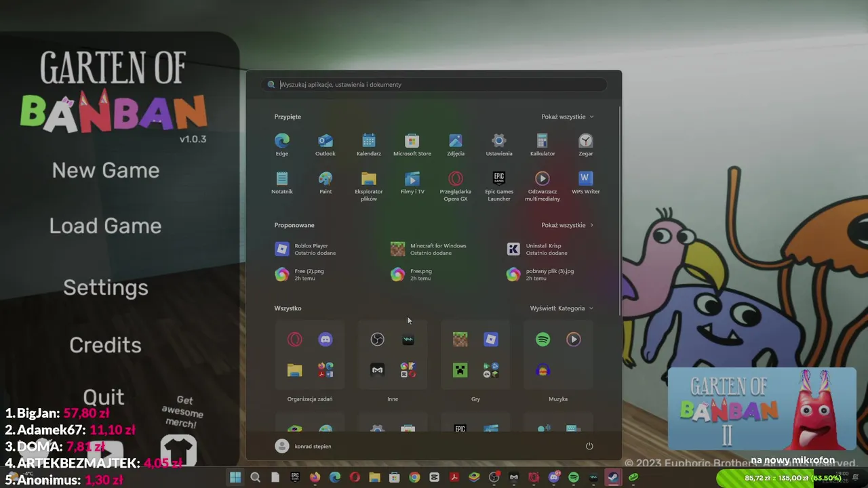This screenshot has width=868, height=488.
Task: Open Outlook from pinned apps
Action: (x=325, y=144)
